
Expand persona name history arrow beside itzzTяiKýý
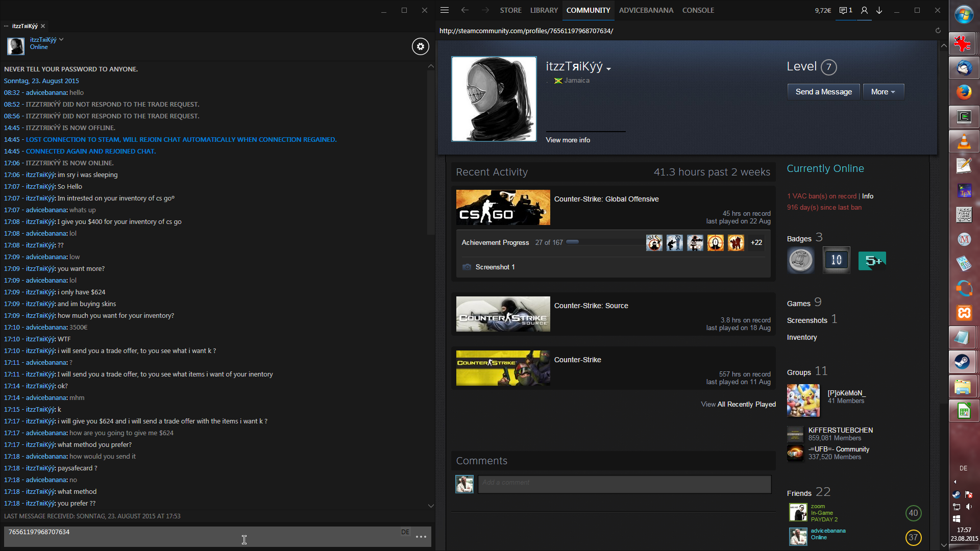coord(609,69)
